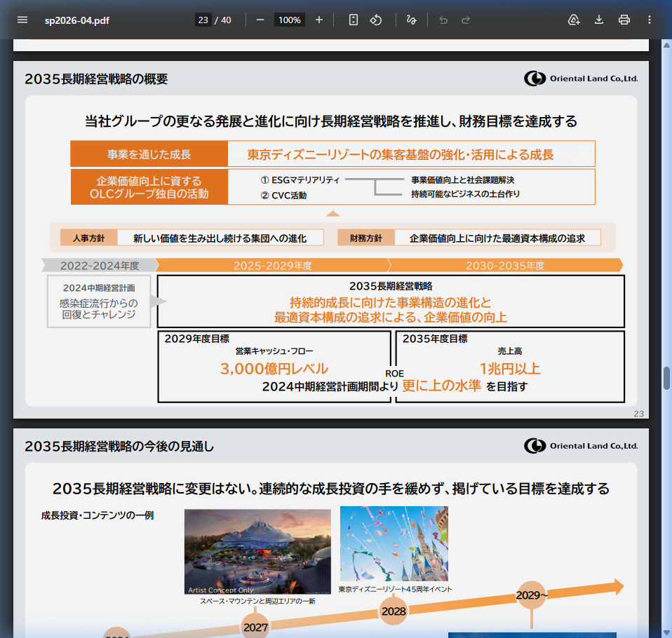Viewport: 672px width, 638px height.
Task: Zoom in with the plus button
Action: pos(319,20)
